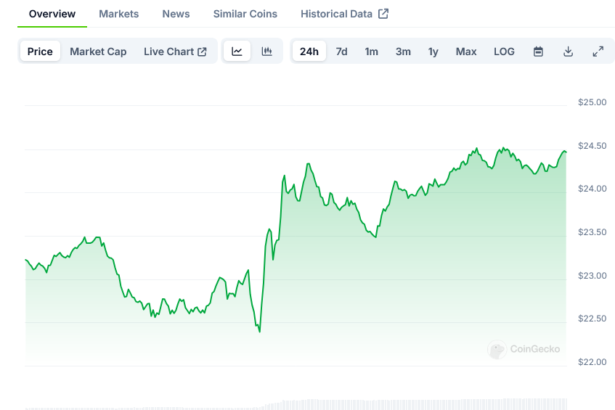
Task: Switch to candlestick chart icon
Action: click(x=266, y=52)
